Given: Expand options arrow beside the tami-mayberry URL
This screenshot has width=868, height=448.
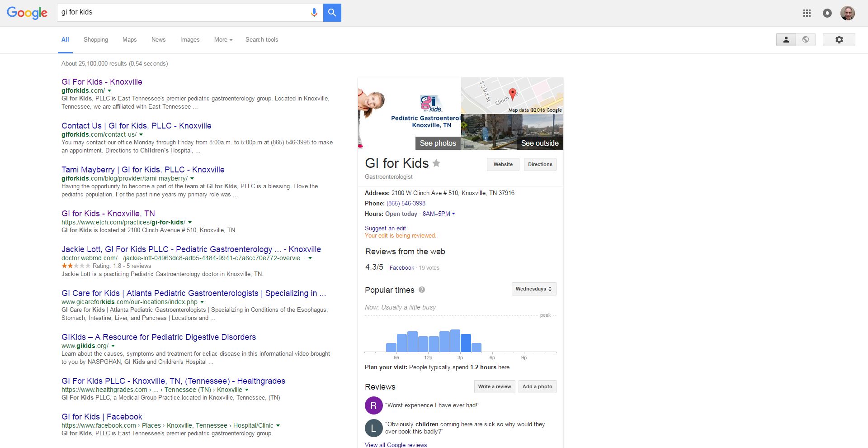Looking at the screenshot, I should tap(192, 179).
